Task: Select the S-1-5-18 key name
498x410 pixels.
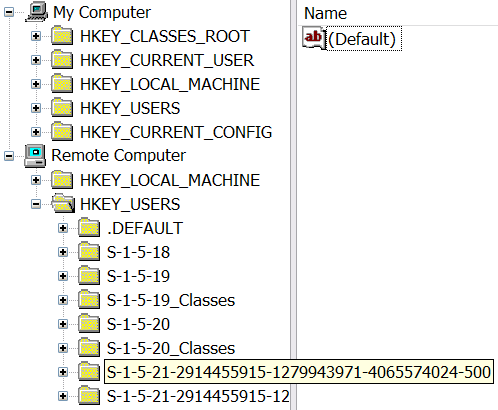Action: tap(138, 252)
